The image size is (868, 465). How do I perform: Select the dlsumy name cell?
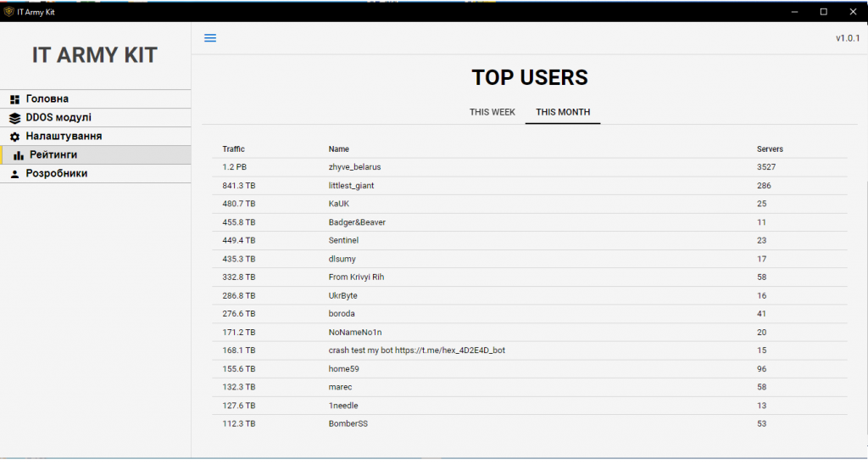coord(342,259)
